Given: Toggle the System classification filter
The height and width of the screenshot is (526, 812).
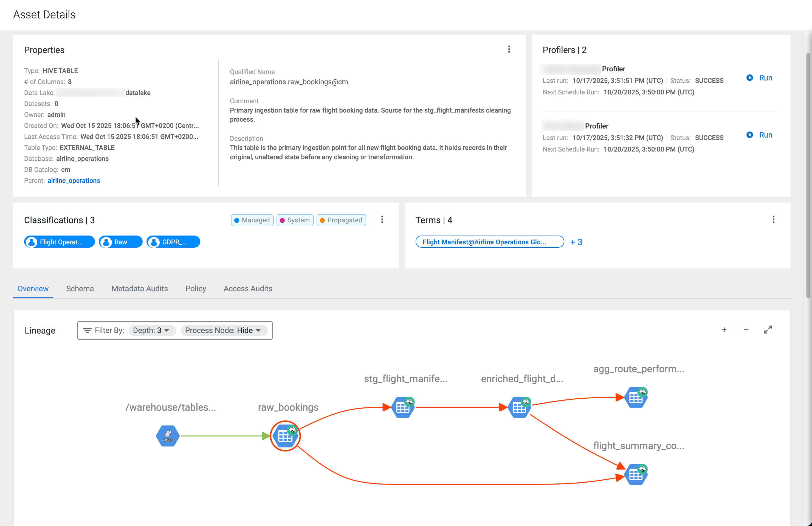Looking at the screenshot, I should click(295, 220).
